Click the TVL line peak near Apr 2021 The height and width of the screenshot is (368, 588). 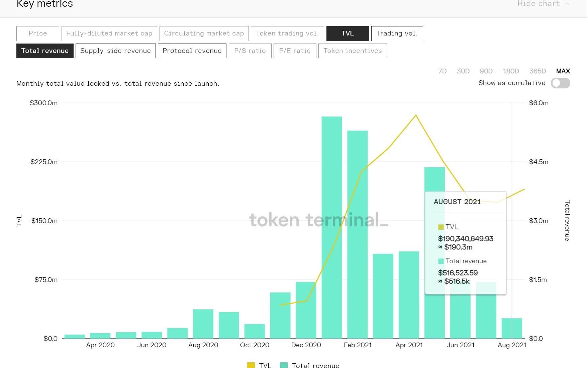pos(416,115)
